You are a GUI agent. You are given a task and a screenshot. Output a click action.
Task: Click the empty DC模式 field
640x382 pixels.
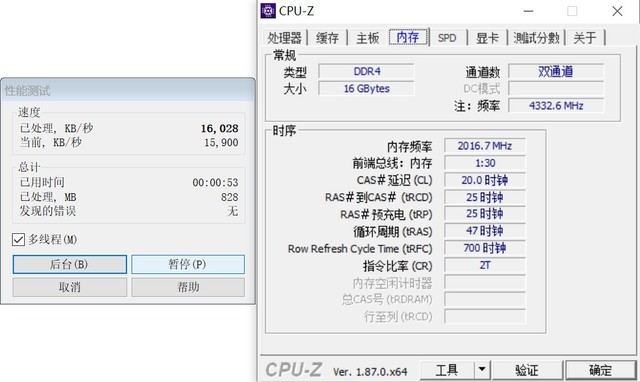click(x=556, y=89)
